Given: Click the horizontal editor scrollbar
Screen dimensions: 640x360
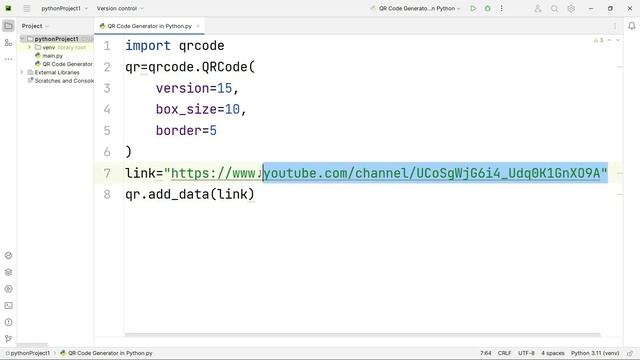Looking at the screenshot, I should tap(362, 335).
